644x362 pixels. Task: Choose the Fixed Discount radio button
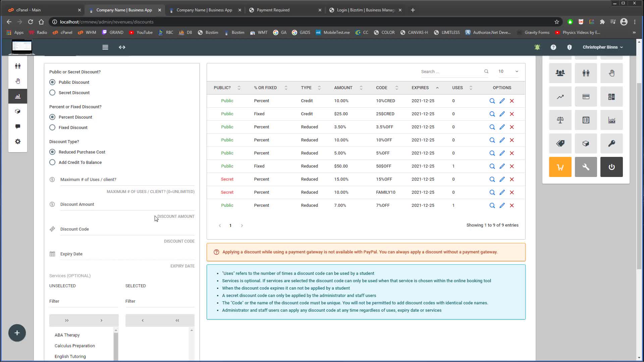[52, 128]
